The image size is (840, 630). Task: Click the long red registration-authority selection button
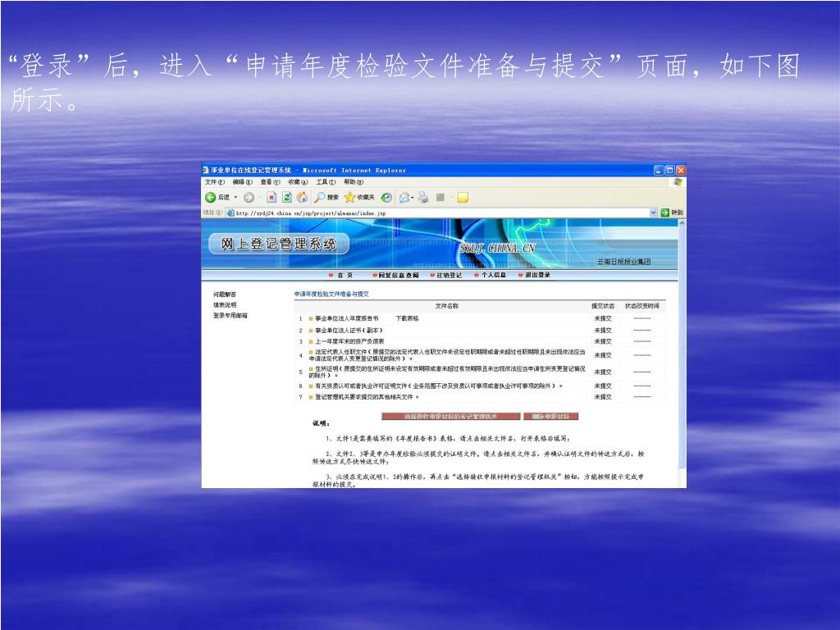click(450, 416)
